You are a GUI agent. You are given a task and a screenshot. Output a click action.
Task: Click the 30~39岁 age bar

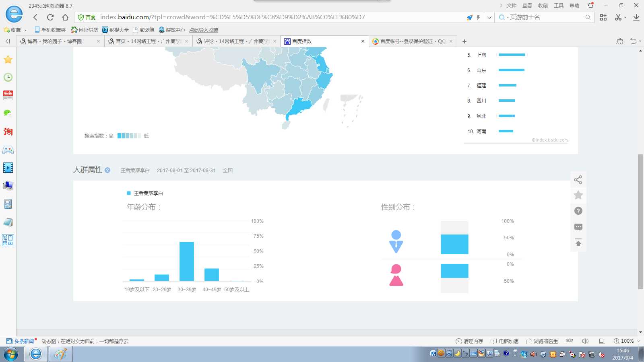coord(187,261)
